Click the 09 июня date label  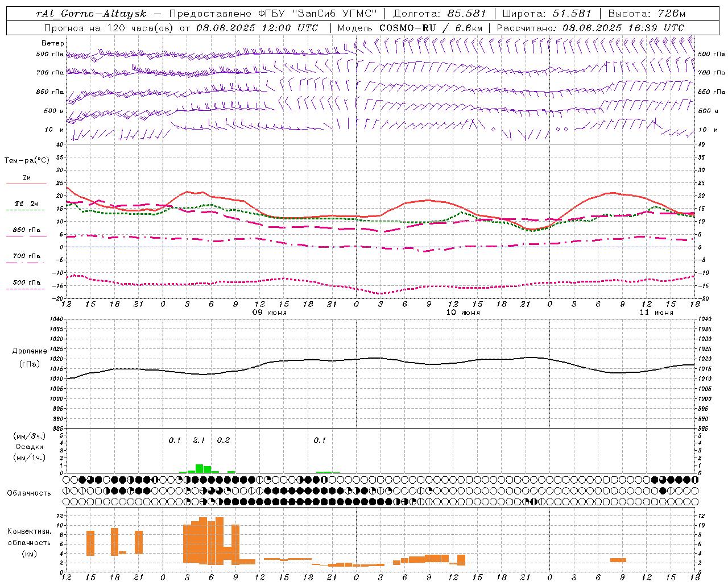click(x=270, y=313)
